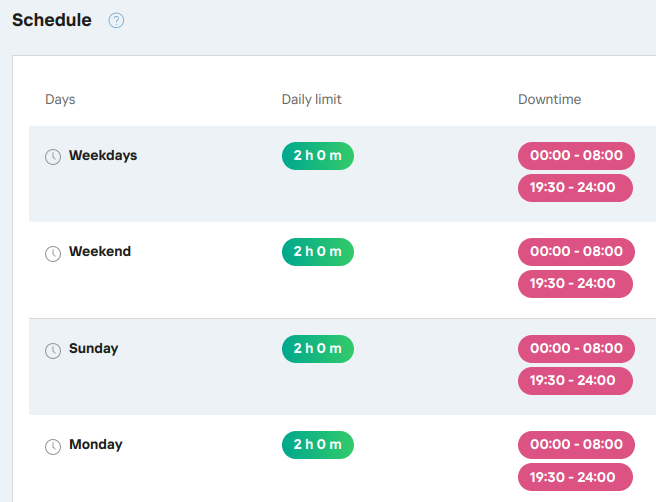Click the clock icon beside Weekdays
The width and height of the screenshot is (656, 502).
pos(53,157)
